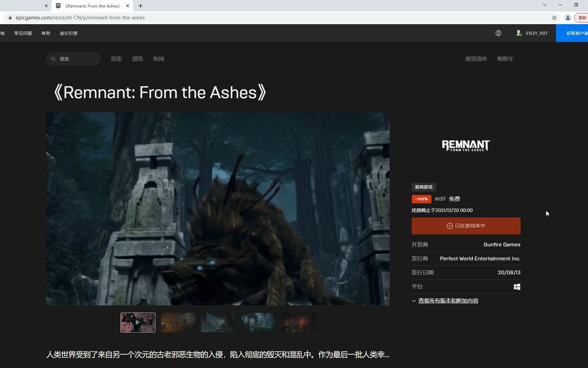Open 虚幻引擎 Unreal Engine menu item
The image size is (588, 368).
(x=69, y=33)
